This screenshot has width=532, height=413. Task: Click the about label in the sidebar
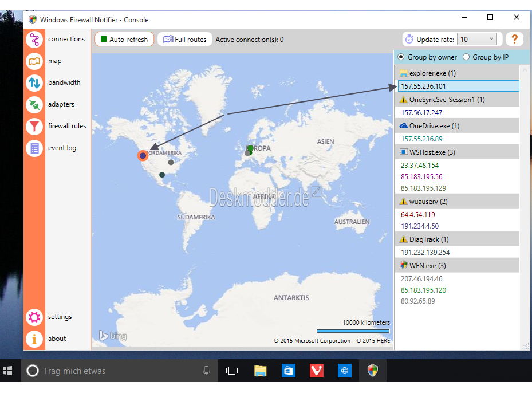(x=57, y=339)
